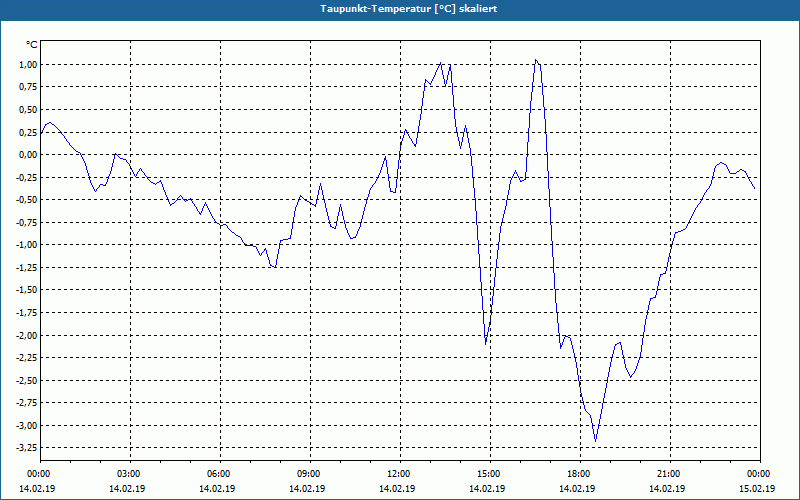Select the -3,25 y-axis label

click(27, 448)
